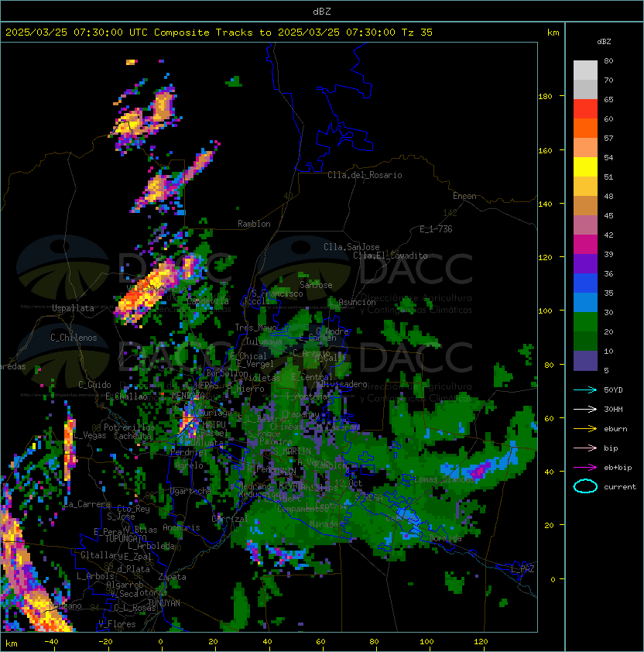
Task: Click the 'Tres_Mayo' map label
Action: 255,328
